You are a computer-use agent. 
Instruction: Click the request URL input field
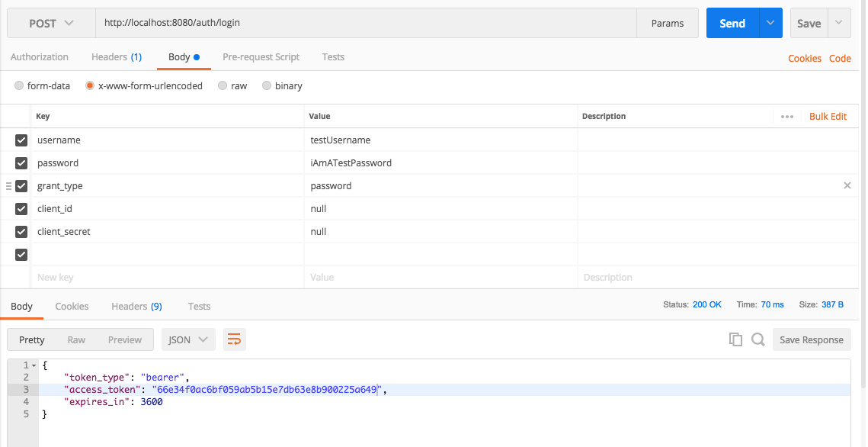(366, 23)
